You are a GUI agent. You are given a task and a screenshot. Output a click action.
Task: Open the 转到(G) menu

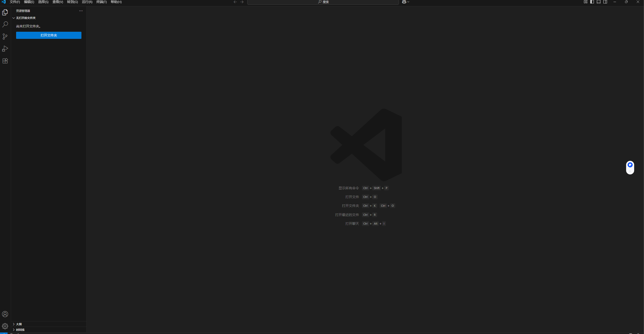tap(72, 2)
